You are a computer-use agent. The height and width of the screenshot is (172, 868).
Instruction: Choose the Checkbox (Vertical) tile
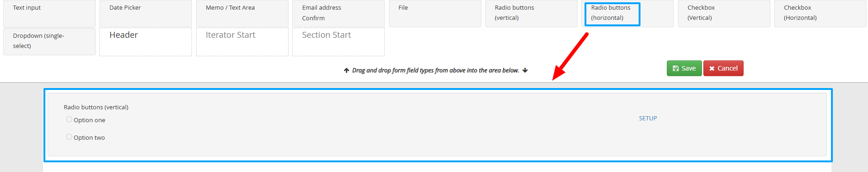tap(724, 13)
